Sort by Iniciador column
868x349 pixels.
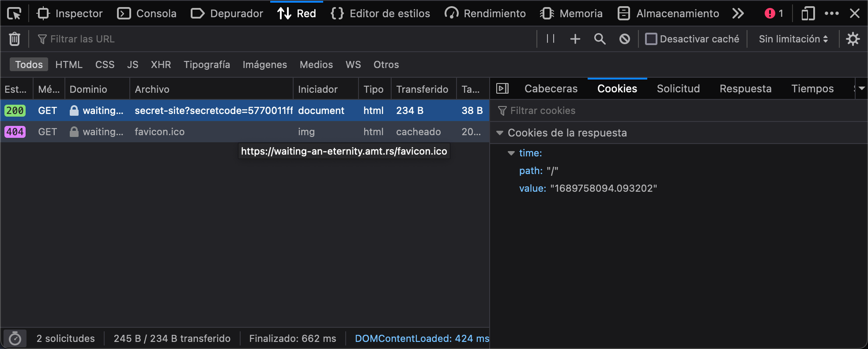[326, 89]
